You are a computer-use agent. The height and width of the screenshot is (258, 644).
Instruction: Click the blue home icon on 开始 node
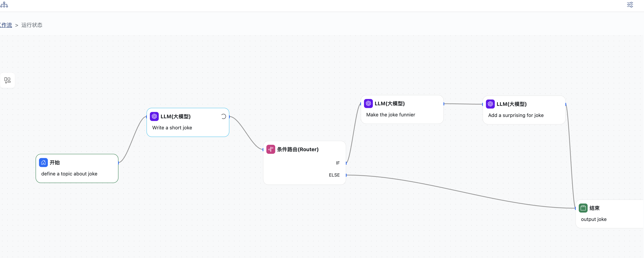(43, 163)
